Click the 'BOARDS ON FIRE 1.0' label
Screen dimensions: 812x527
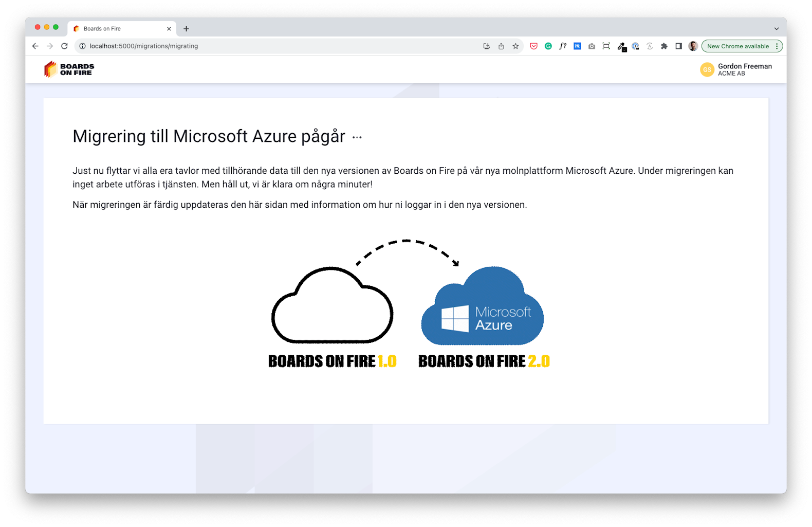pyautogui.click(x=333, y=361)
